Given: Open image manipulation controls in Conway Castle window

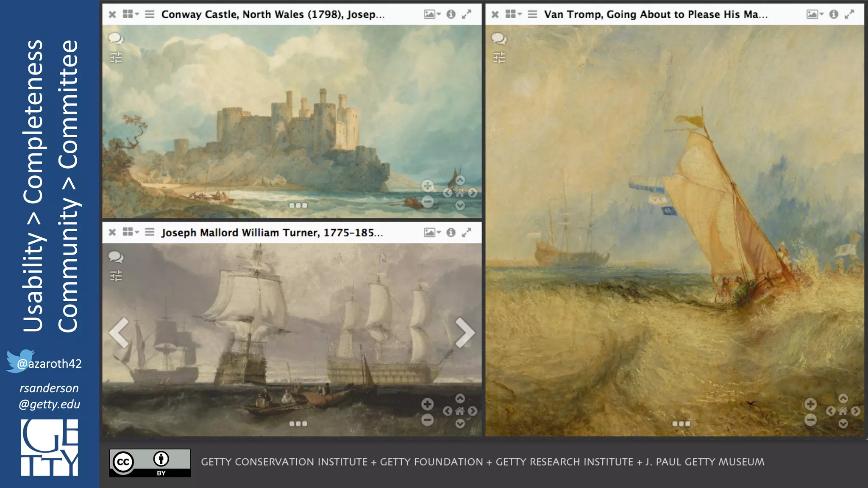Looking at the screenshot, I should [116, 57].
